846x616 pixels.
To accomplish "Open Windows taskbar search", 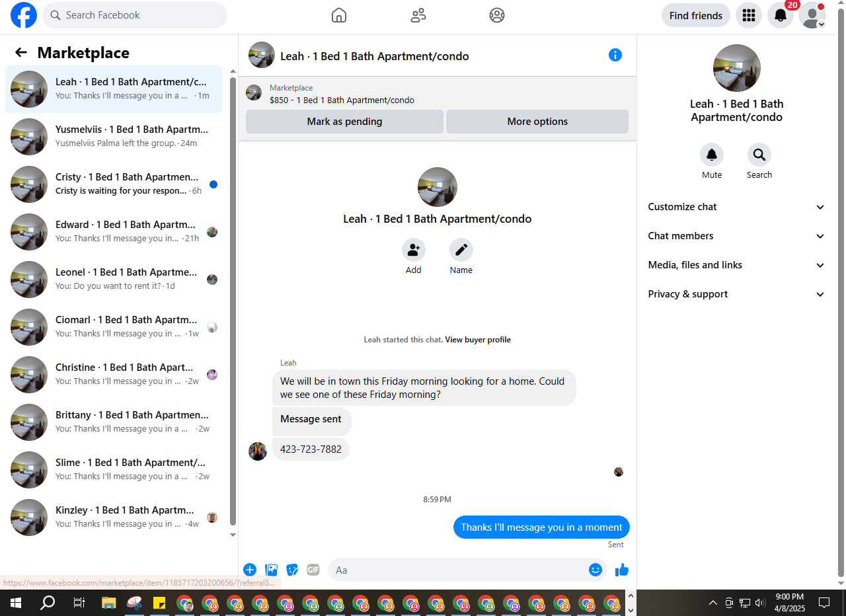I will 48,603.
